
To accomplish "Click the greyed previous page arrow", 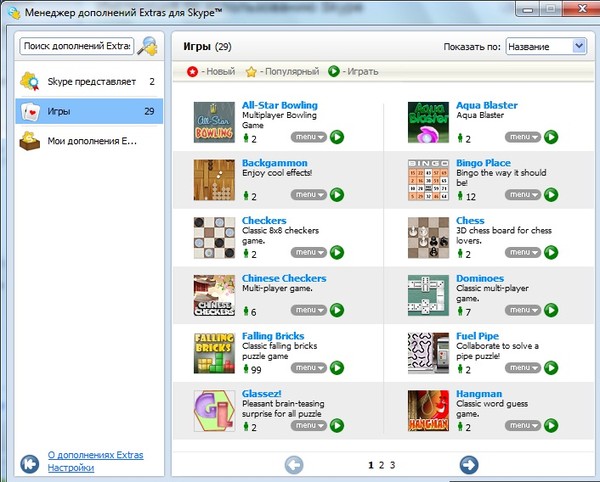I will coord(294,465).
